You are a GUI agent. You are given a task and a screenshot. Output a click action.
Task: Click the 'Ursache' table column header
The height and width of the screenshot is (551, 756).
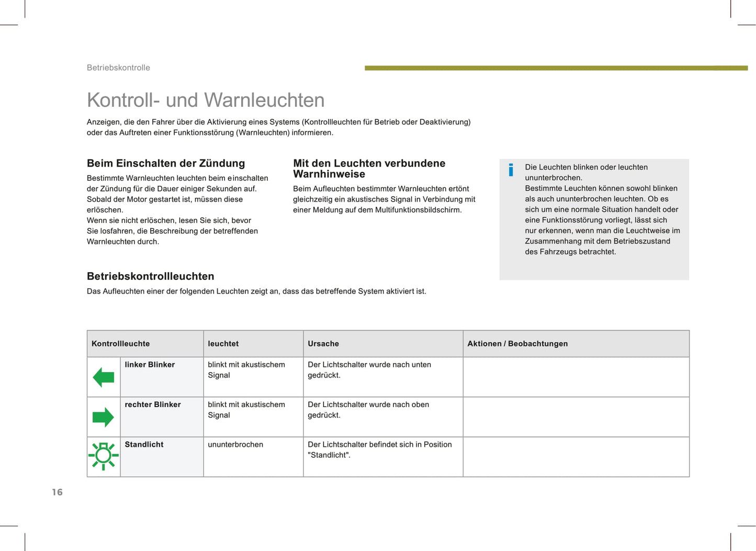pyautogui.click(x=383, y=344)
